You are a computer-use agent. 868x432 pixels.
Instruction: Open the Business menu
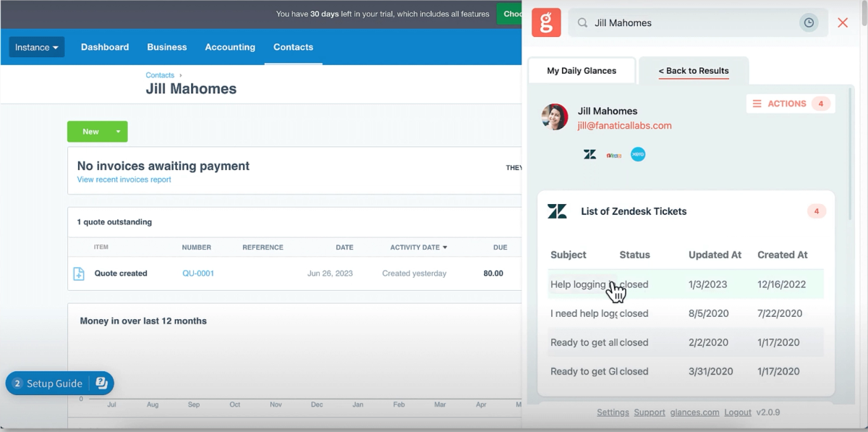(x=167, y=47)
